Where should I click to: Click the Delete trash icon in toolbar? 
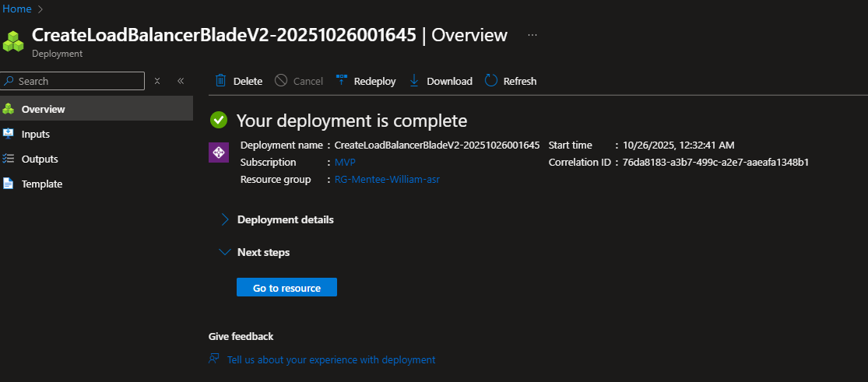pyautogui.click(x=221, y=81)
